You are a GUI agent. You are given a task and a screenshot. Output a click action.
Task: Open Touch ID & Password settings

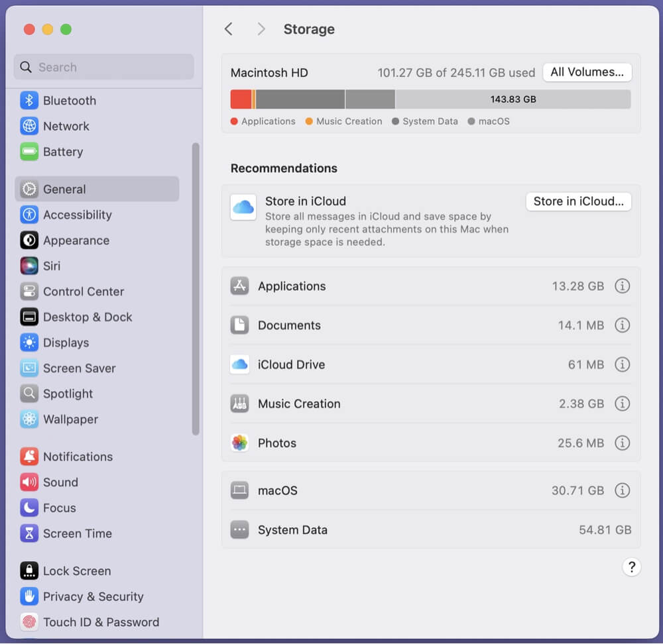pyautogui.click(x=101, y=622)
